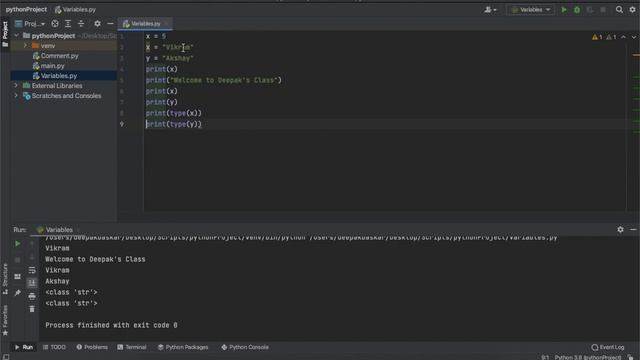Click the yellow warning count indicator
The height and width of the screenshot is (360, 640).
[597, 37]
